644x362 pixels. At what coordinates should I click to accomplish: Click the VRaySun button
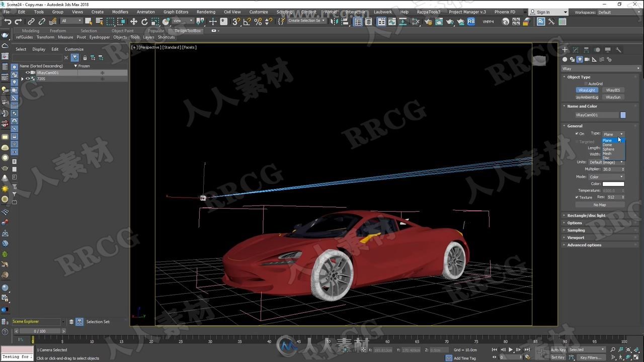pyautogui.click(x=613, y=97)
